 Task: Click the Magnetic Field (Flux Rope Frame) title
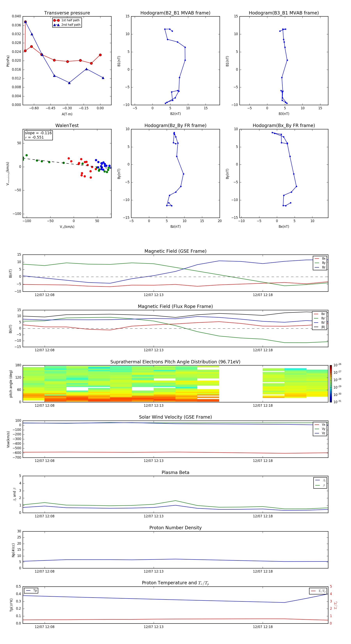coord(175,307)
